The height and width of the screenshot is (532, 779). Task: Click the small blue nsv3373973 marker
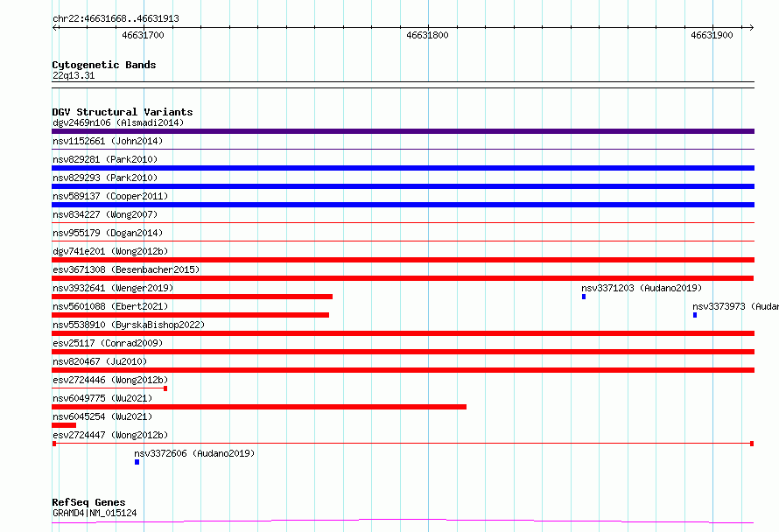[695, 315]
